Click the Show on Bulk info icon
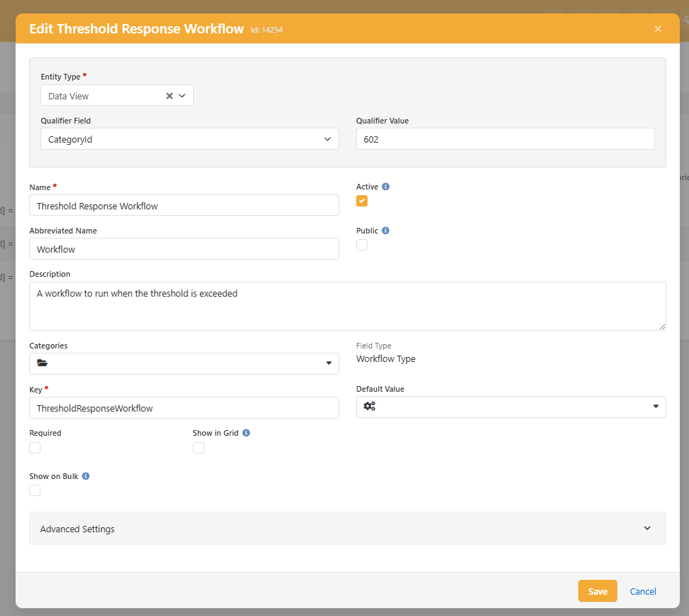The image size is (689, 616). pyautogui.click(x=86, y=476)
